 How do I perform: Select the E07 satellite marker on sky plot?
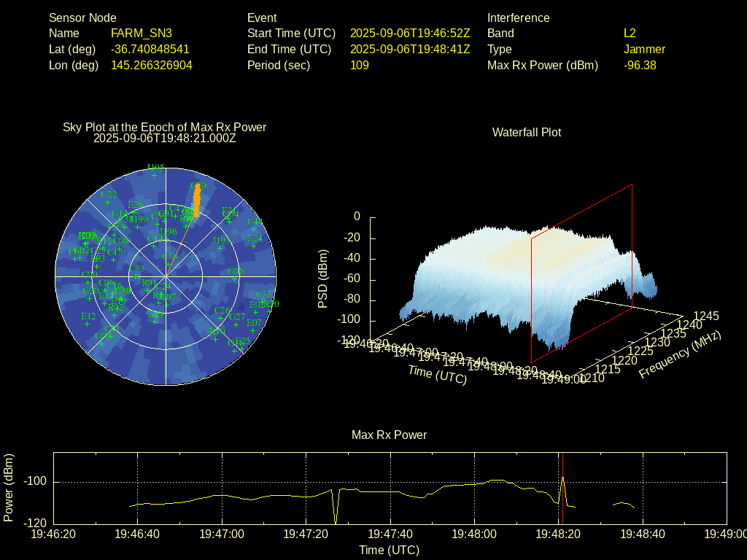pos(254,330)
